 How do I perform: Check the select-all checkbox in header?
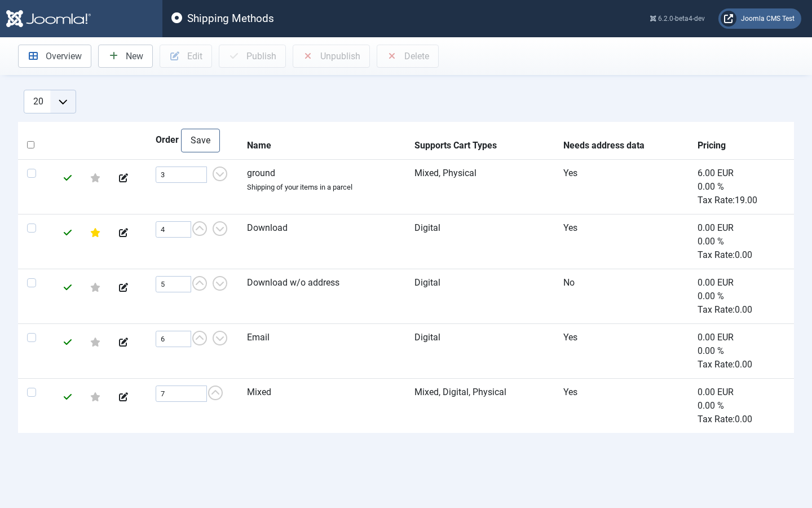[31, 145]
